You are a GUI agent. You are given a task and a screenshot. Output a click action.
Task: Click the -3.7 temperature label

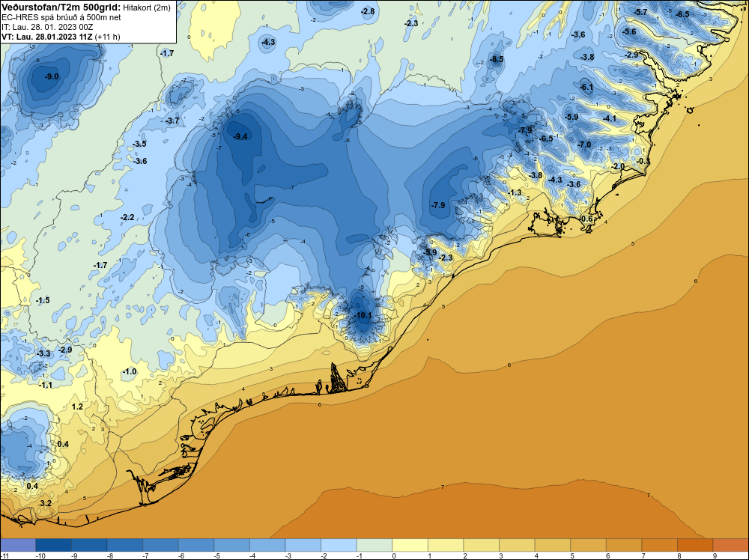point(172,121)
